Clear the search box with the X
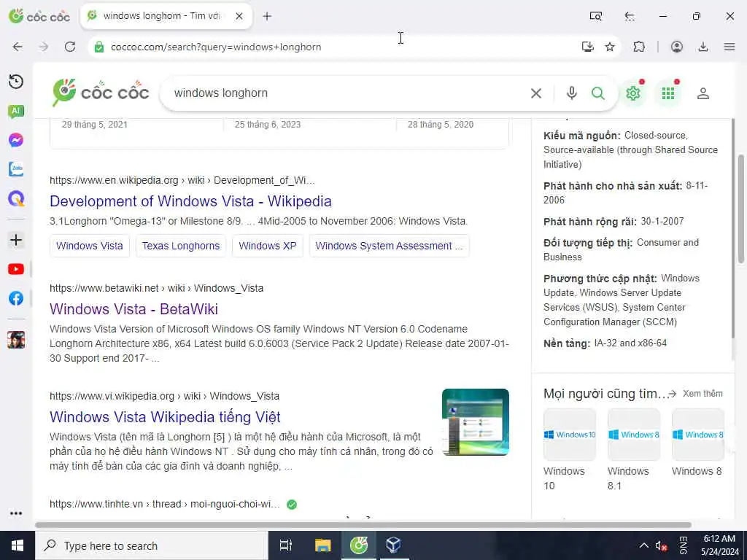 536,93
